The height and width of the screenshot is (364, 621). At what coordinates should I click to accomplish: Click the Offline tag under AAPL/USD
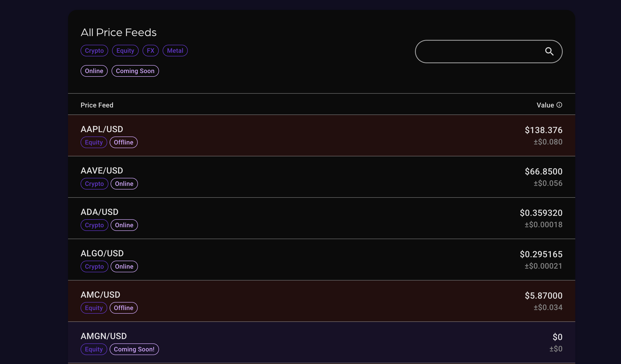pos(123,143)
